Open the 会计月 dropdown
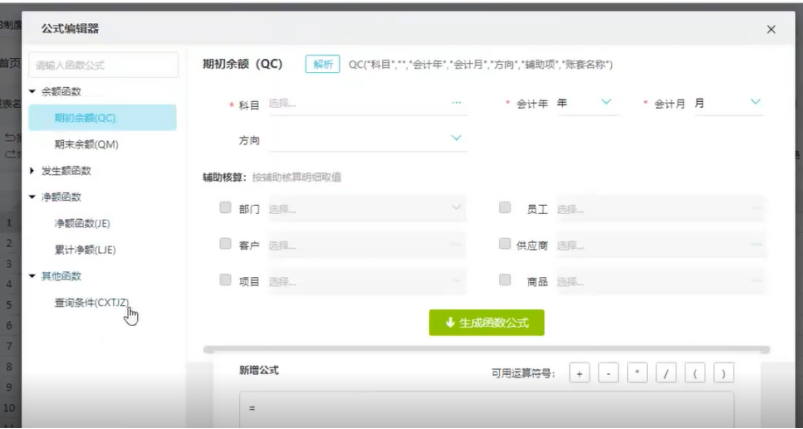 click(x=755, y=102)
